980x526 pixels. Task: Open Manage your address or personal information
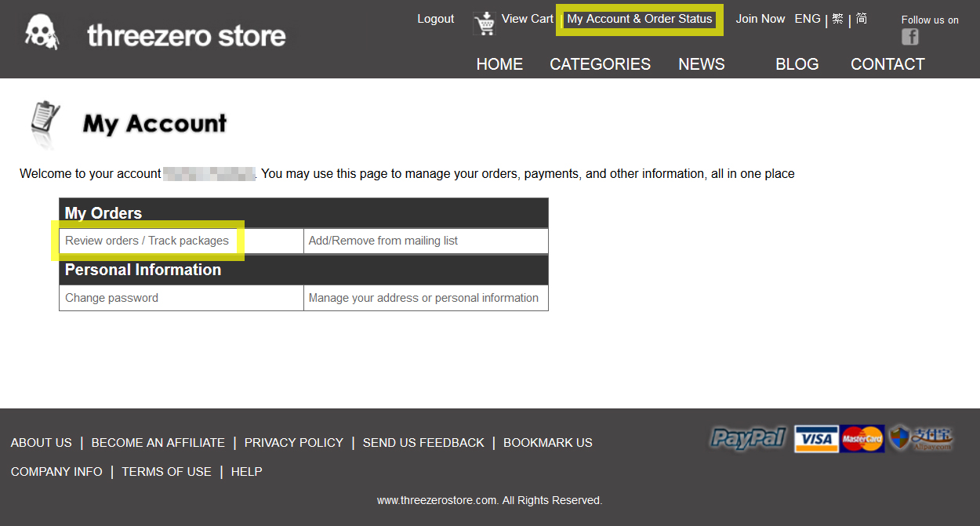423,298
